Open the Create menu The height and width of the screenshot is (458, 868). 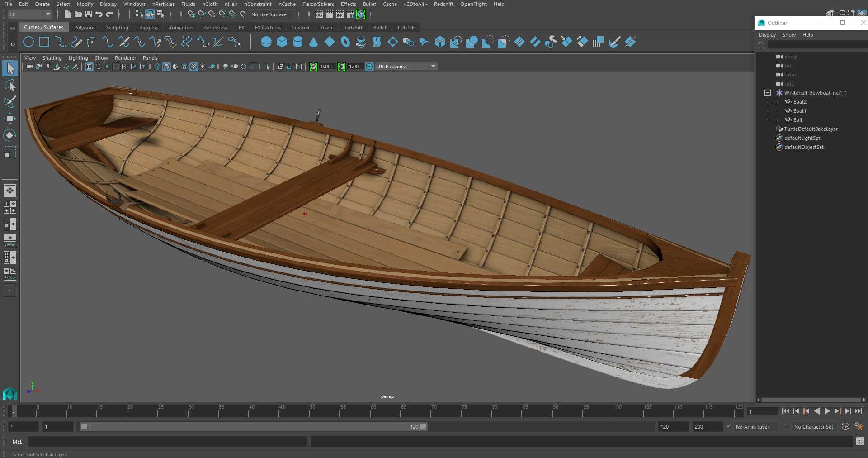tap(42, 4)
